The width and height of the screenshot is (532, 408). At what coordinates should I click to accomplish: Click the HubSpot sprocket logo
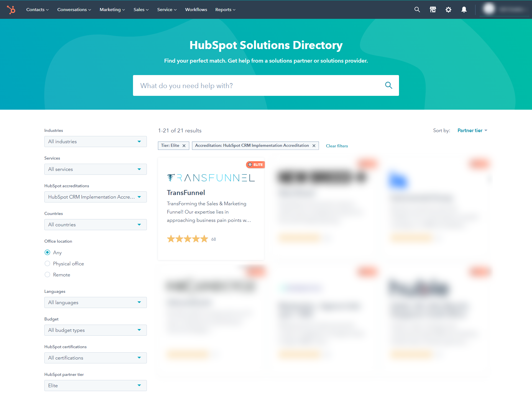point(11,10)
